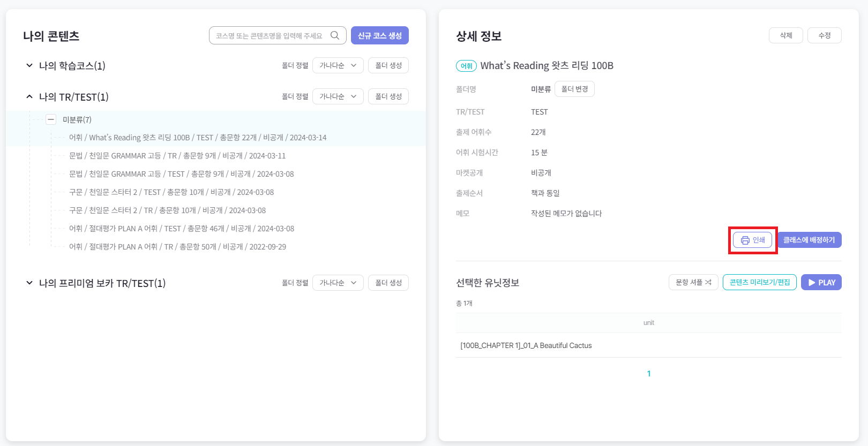This screenshot has height=446, width=868.
Task: Focus the course name search field
Action: [x=269, y=35]
